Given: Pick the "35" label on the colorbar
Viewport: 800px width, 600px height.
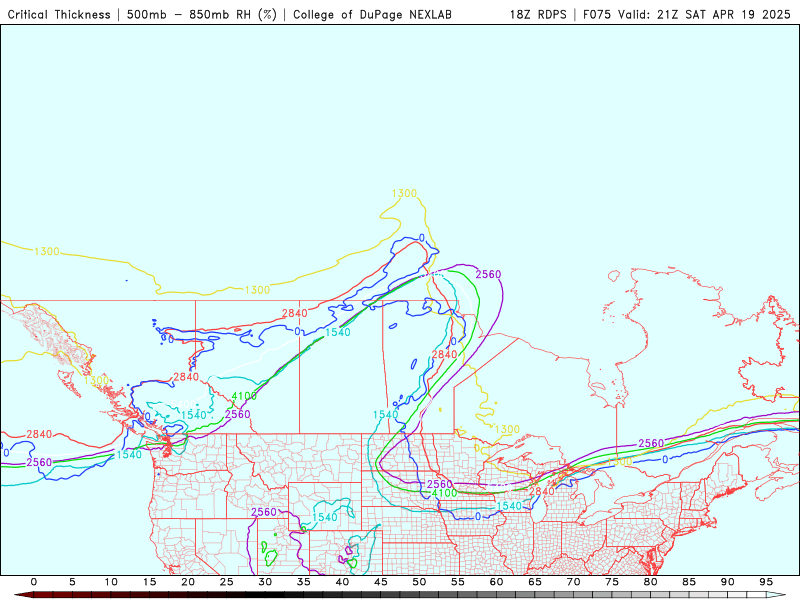Looking at the screenshot, I should pyautogui.click(x=304, y=582).
